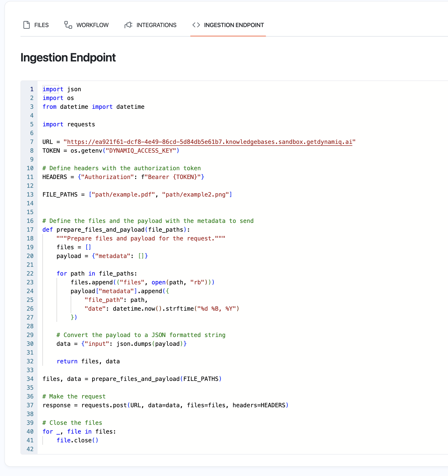Click the Integrations plug icon
The image size is (448, 476).
tap(128, 25)
